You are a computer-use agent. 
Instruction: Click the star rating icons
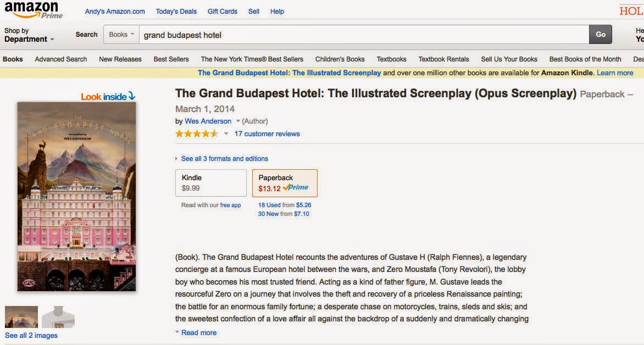tap(197, 133)
